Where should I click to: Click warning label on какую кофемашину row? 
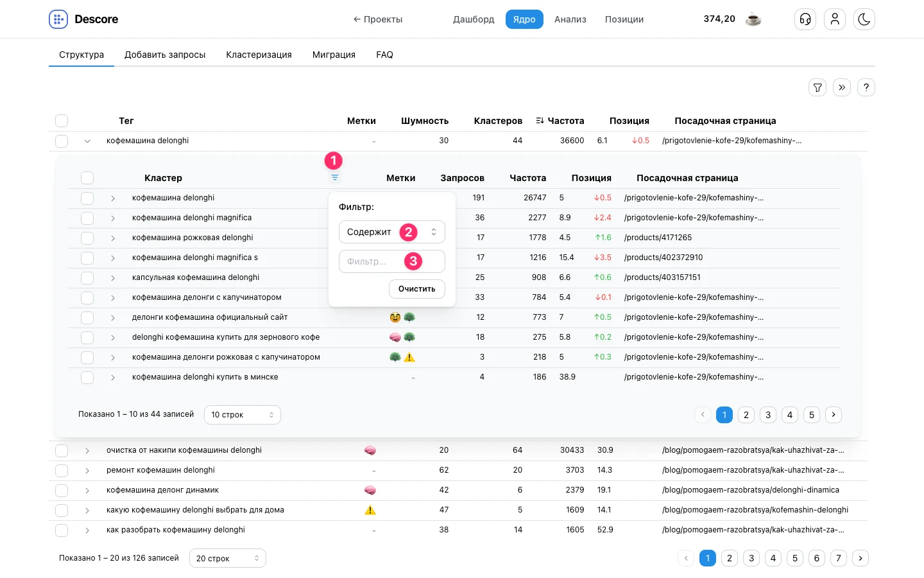pos(370,510)
